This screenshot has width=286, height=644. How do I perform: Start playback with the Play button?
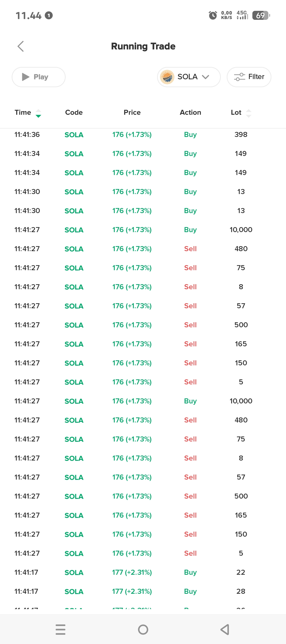[39, 77]
